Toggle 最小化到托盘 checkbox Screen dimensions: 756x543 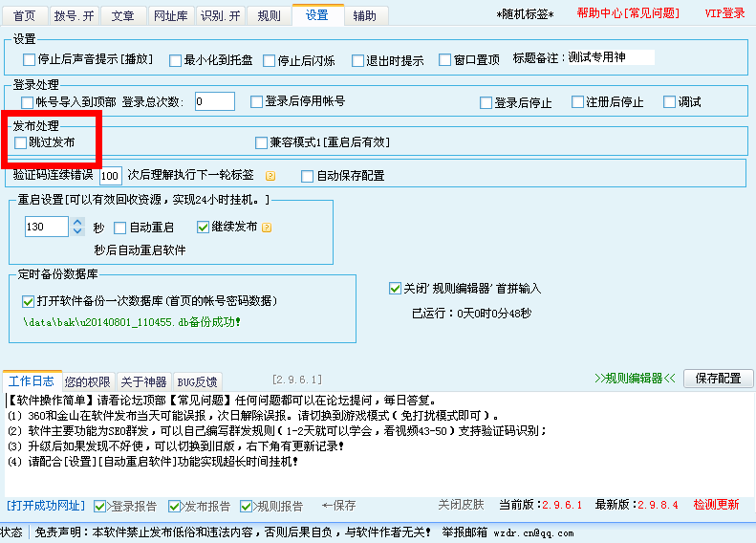click(176, 61)
